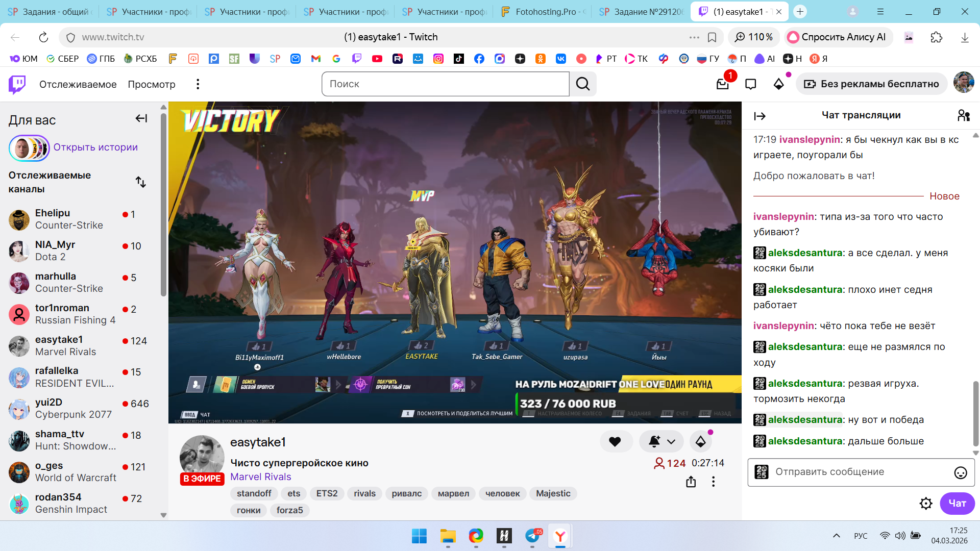980x551 pixels.
Task: Click the search magnifier button
Action: tap(583, 84)
